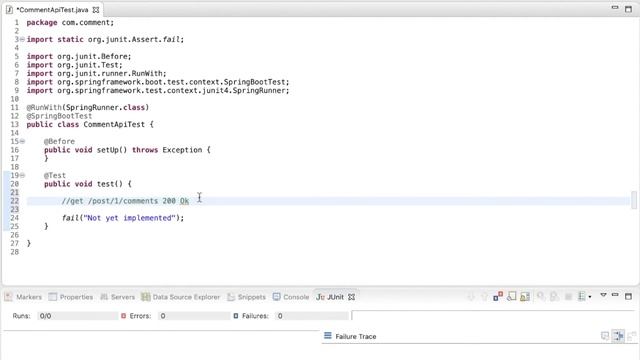Toggle Filter Stack Trace button
The image size is (640, 360).
click(x=618, y=336)
